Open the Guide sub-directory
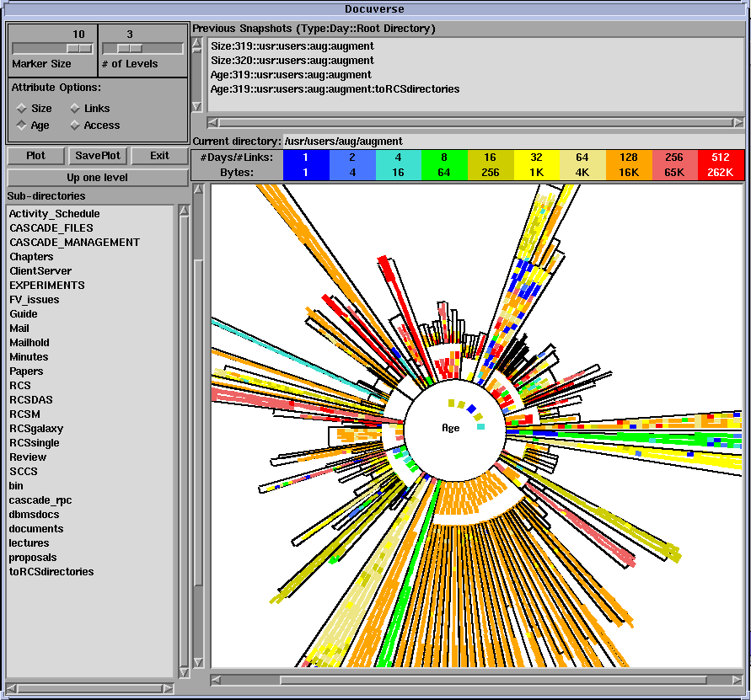This screenshot has height=700, width=751. tap(24, 314)
